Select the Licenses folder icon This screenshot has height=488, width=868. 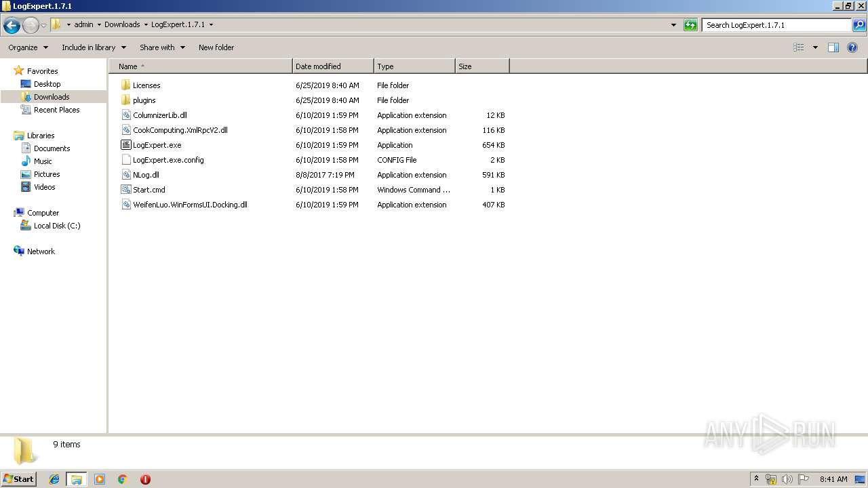[125, 85]
